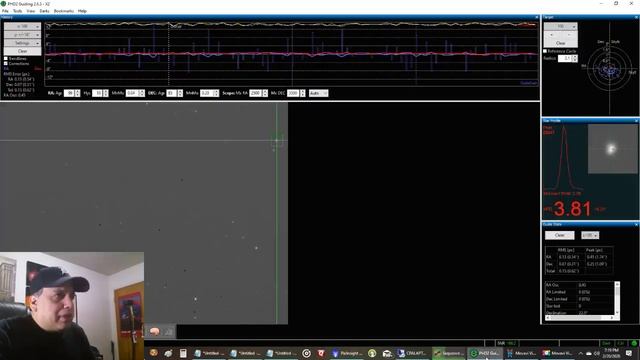640x360 pixels.
Task: Adjust the RA Aggressiveness spinner
Action: pyautogui.click(x=78, y=93)
